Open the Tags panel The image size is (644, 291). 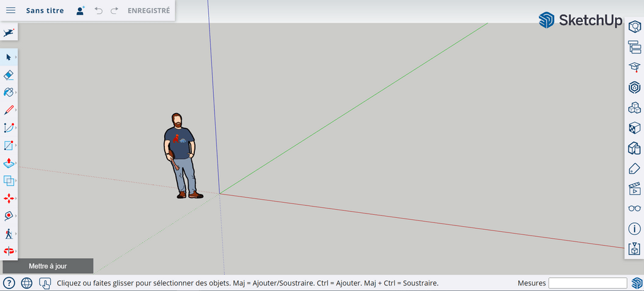click(635, 168)
